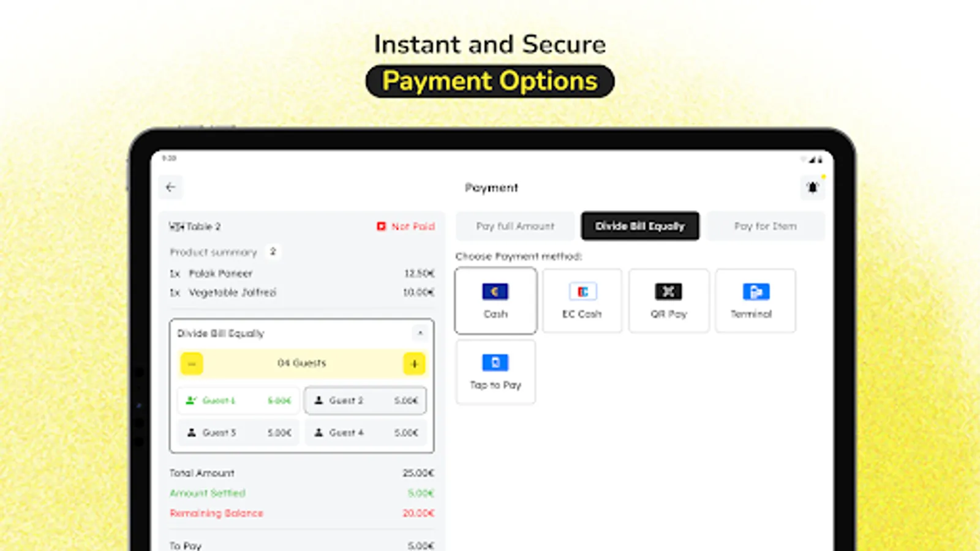Increase guest count with plus button
This screenshot has width=980, height=551.
pos(414,364)
